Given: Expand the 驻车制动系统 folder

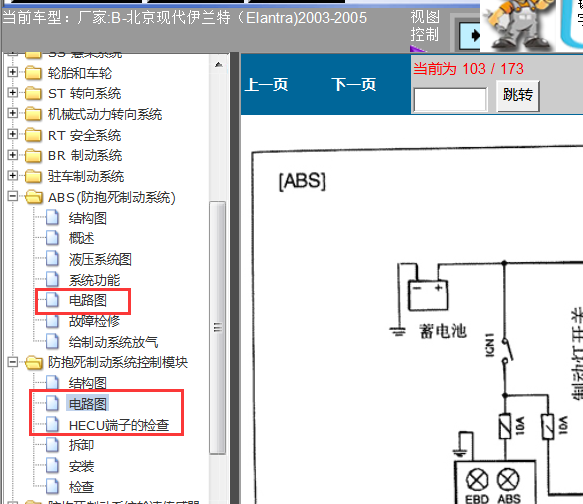Looking at the screenshot, I should 13,175.
